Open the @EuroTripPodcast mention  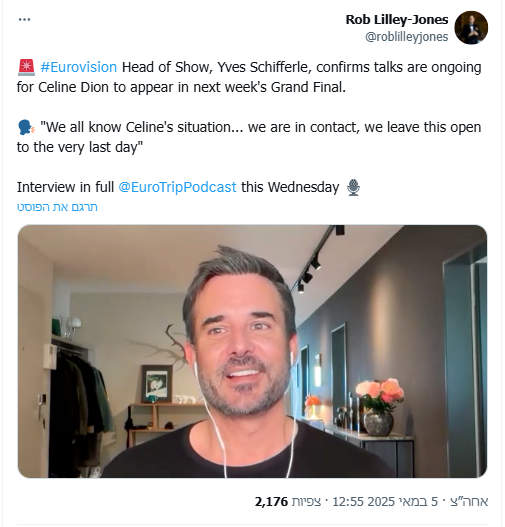pyautogui.click(x=177, y=187)
